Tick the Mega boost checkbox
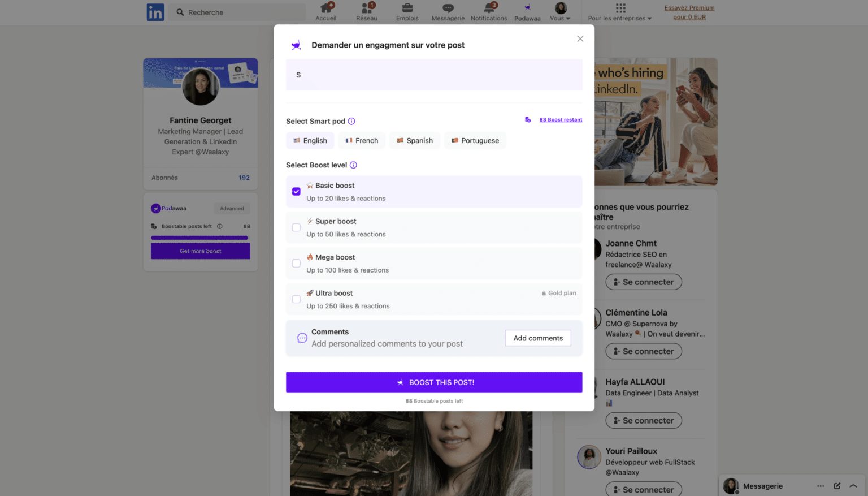Viewport: 868px width, 496px height. click(x=296, y=264)
